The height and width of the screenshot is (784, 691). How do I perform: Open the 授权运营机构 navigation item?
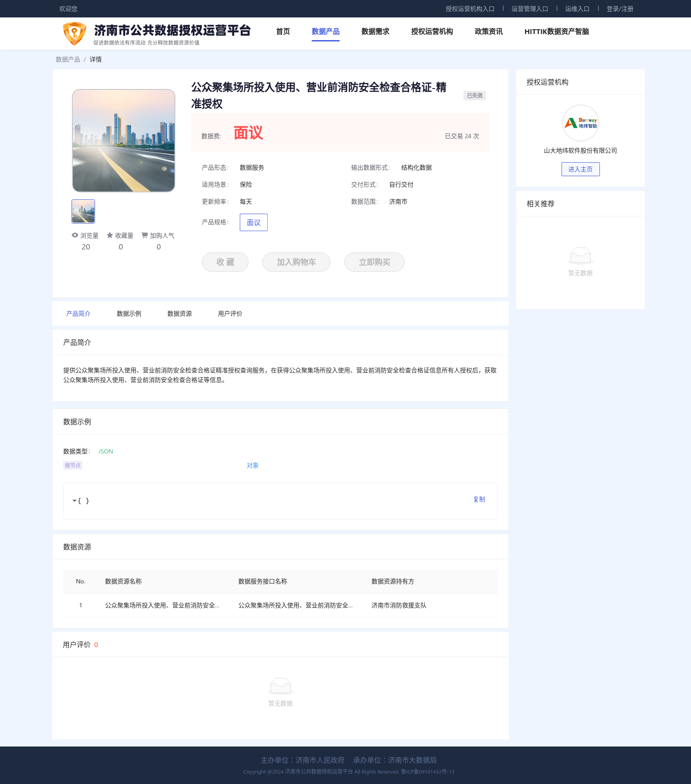pos(432,31)
